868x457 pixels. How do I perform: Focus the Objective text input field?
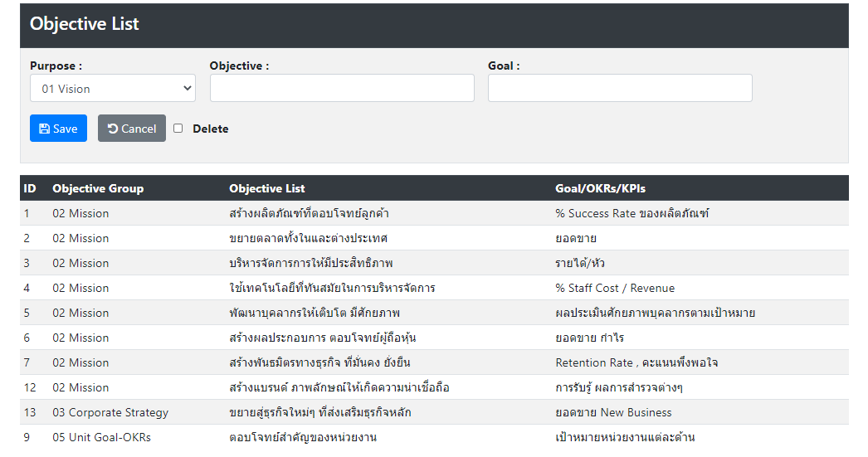point(342,88)
